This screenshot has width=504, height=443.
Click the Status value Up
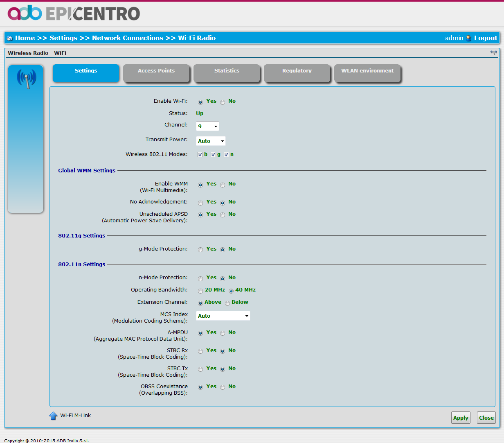pyautogui.click(x=200, y=113)
